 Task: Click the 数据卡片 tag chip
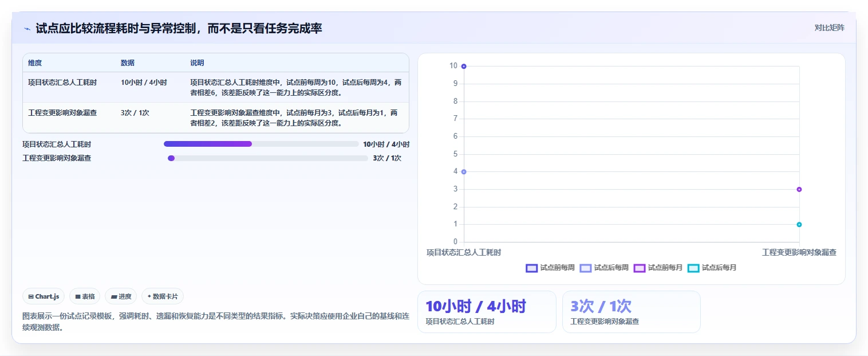tap(163, 296)
